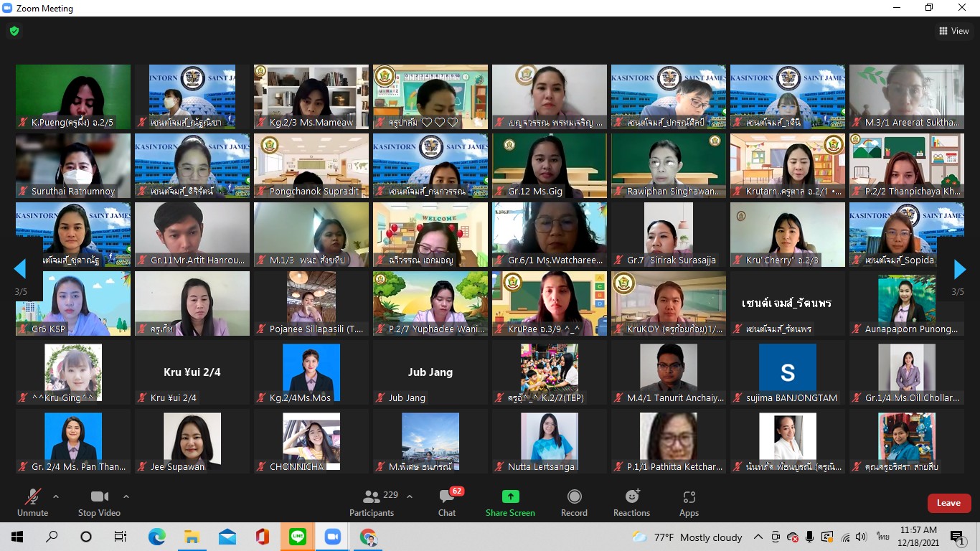Go to next gallery page arrow
The height and width of the screenshot is (551, 980).
(x=959, y=269)
